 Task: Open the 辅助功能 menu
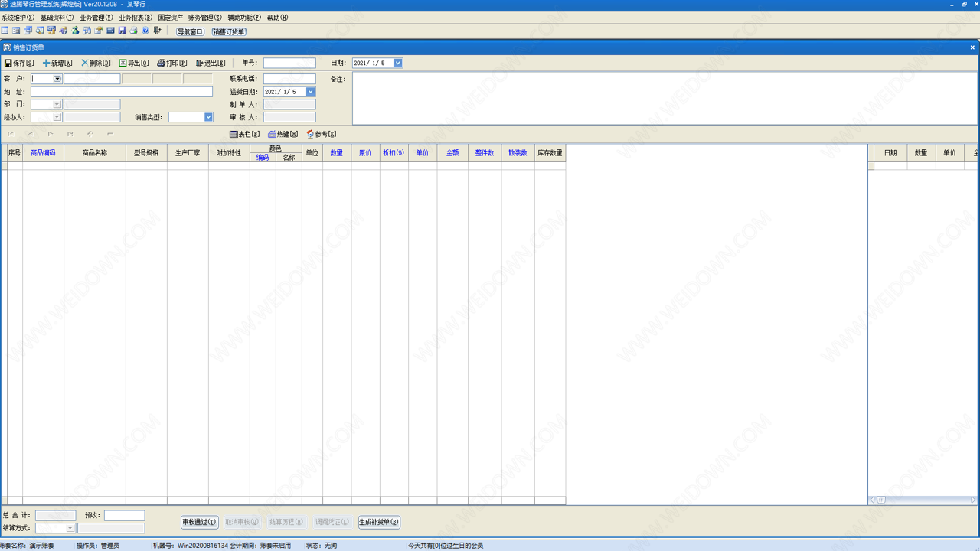pos(244,18)
